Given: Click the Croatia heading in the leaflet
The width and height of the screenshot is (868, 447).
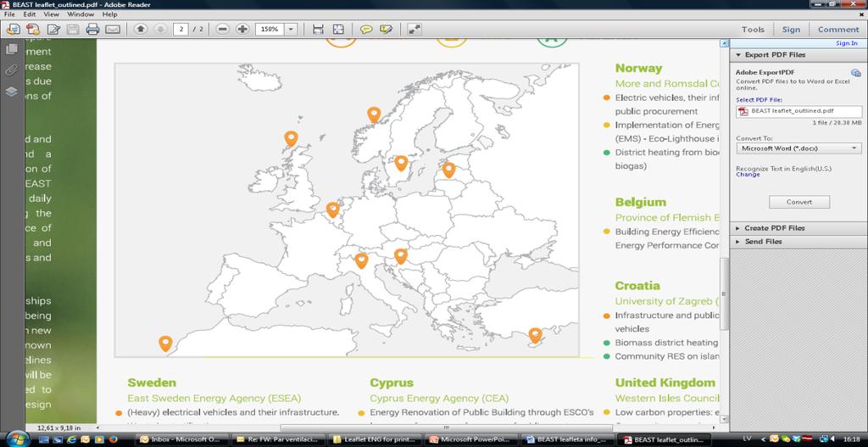Looking at the screenshot, I should click(x=637, y=285).
